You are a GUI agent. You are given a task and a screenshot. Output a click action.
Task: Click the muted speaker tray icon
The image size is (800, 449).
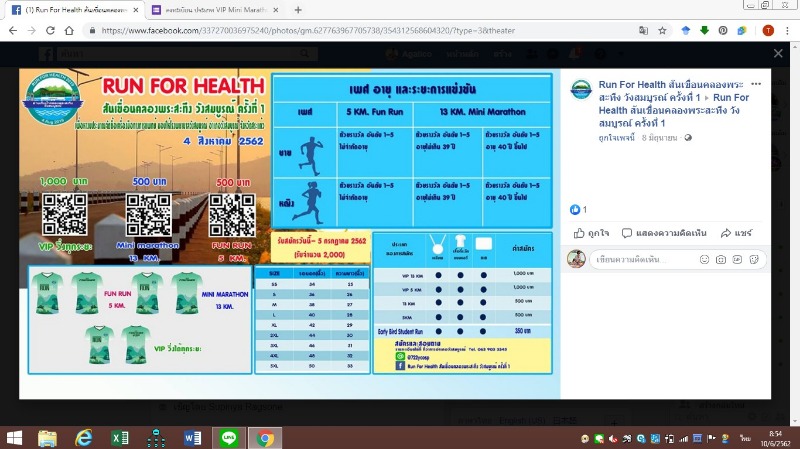pyautogui.click(x=613, y=439)
